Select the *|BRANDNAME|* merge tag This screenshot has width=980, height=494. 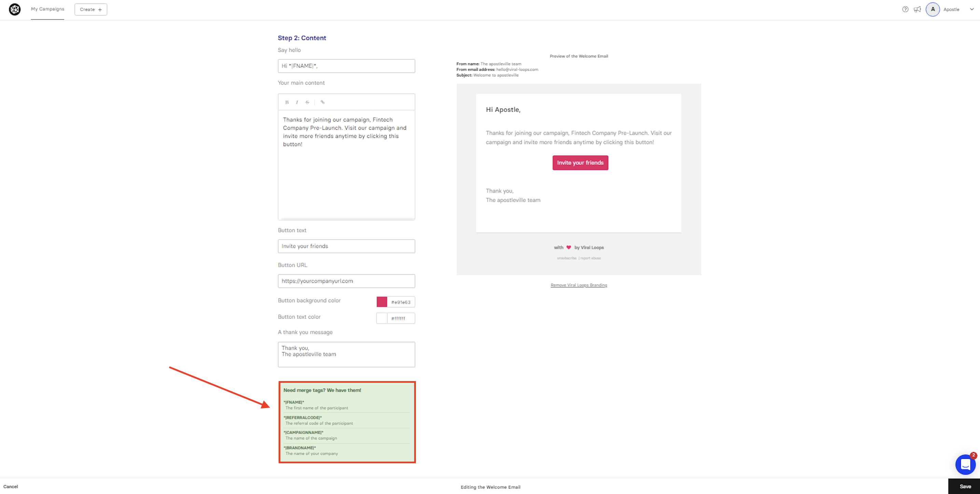click(299, 448)
